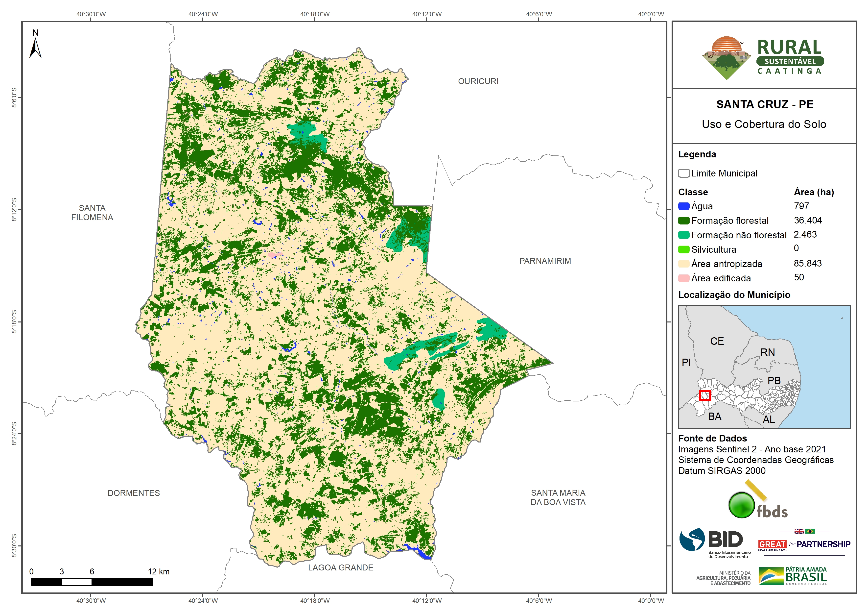
Task: Click the Formação florestal dark green swatch
Action: tap(683, 221)
